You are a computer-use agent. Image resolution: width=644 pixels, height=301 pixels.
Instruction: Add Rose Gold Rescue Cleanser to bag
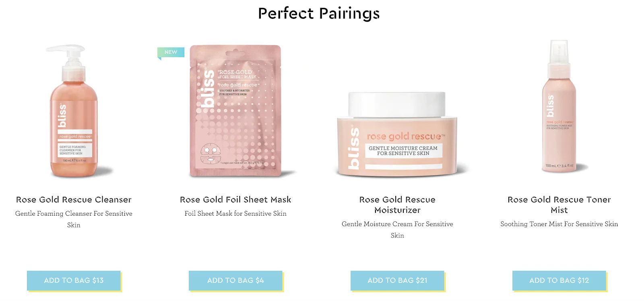74,280
